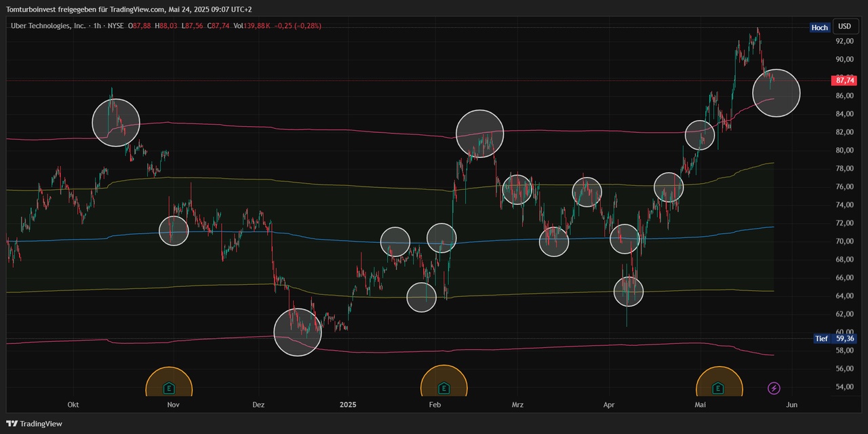
Task: Click the close value C87,74 in legend
Action: pyautogui.click(x=219, y=26)
